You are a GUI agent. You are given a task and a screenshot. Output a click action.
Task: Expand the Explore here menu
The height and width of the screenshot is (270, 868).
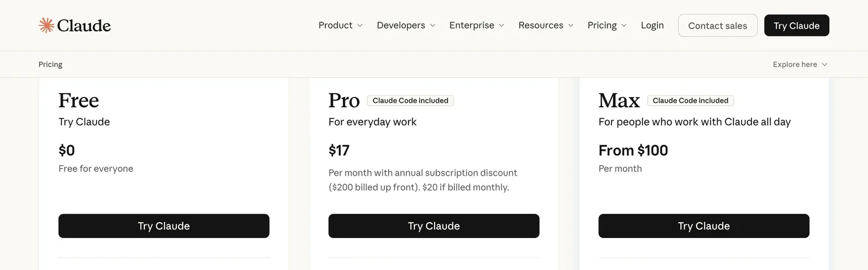point(800,65)
